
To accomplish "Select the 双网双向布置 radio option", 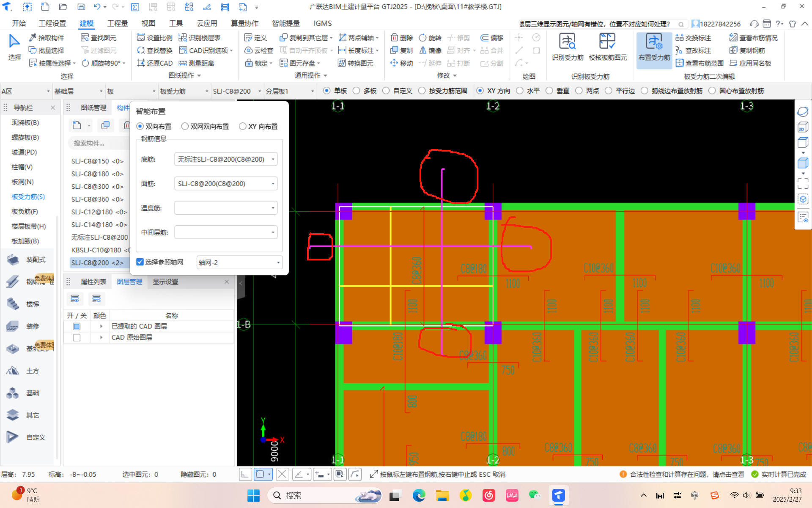I will pos(185,127).
